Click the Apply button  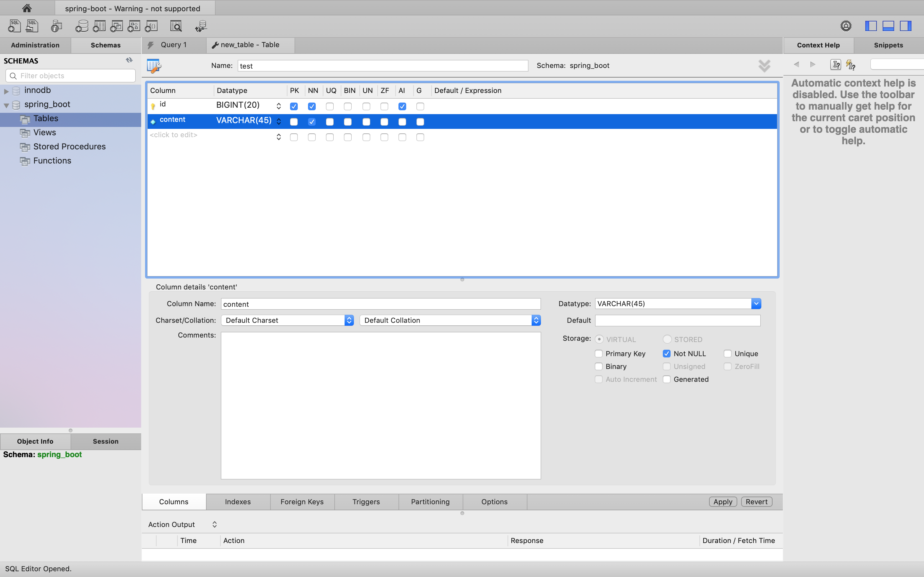point(723,501)
